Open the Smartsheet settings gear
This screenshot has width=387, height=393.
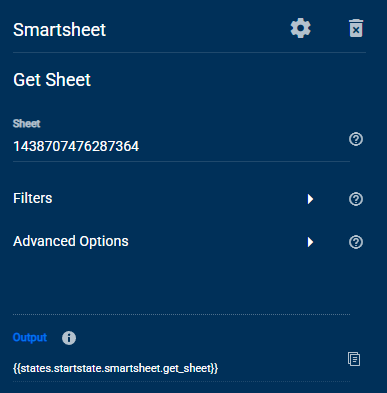tap(300, 28)
